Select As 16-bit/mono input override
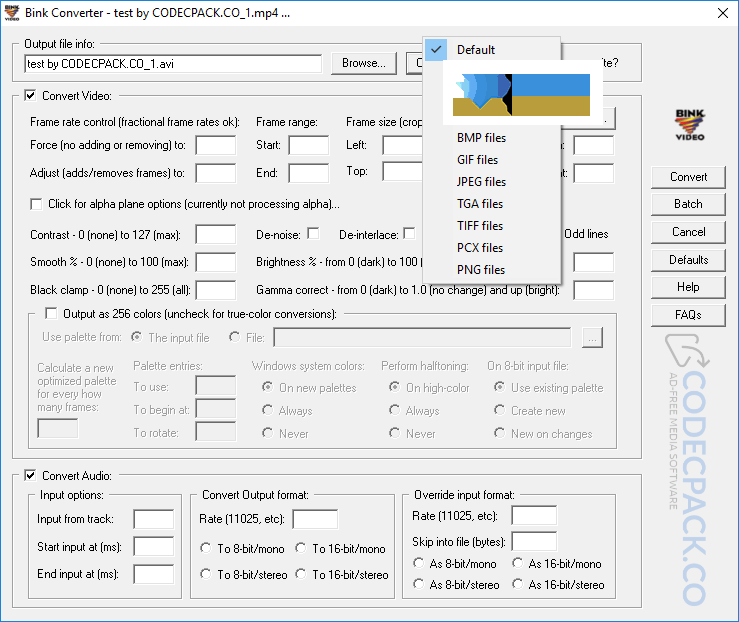This screenshot has height=622, width=739. (517, 563)
